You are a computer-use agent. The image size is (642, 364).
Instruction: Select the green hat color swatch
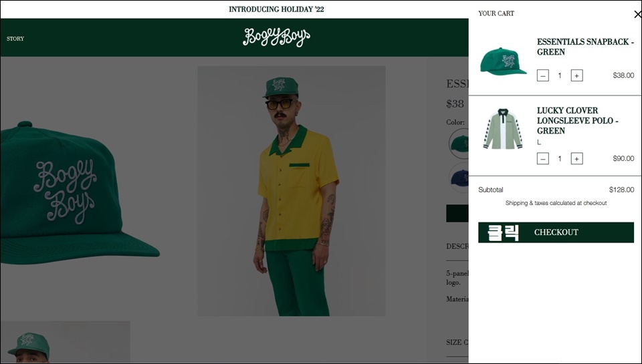[459, 144]
